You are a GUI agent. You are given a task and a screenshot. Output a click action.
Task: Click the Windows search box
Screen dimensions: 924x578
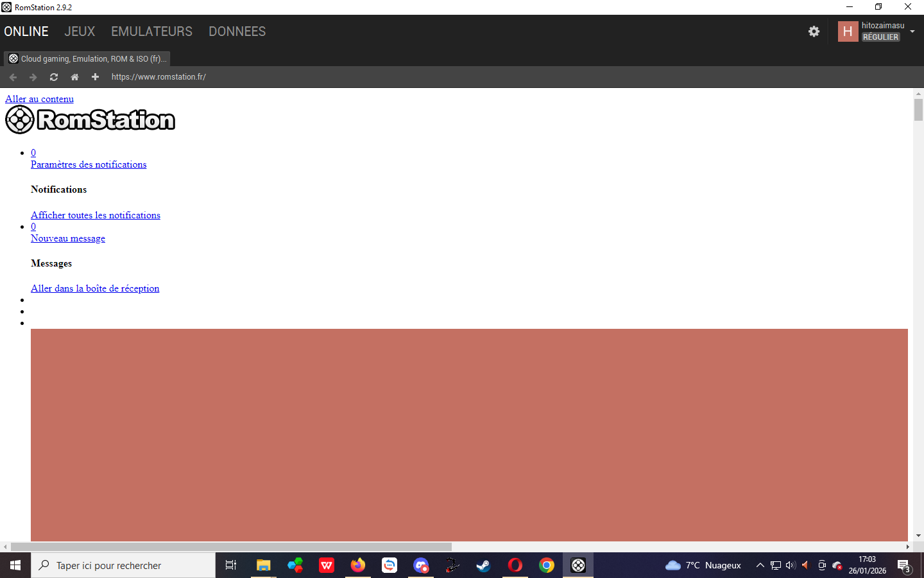(123, 565)
